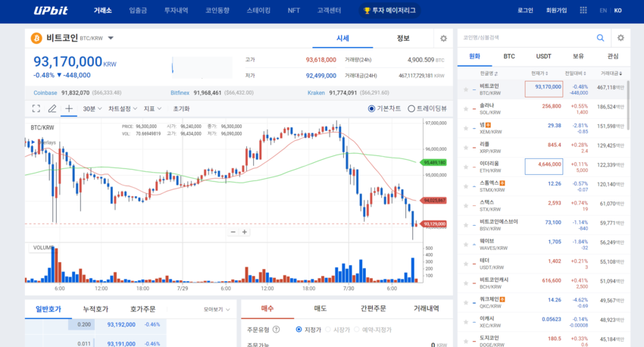Screen dimensions: 644x347
Task: Click the coin name search field
Action: [526, 38]
